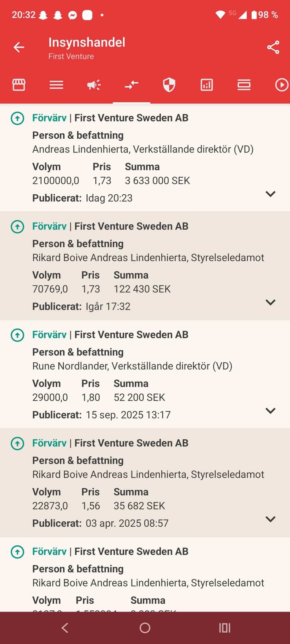
Task: Tap the First Venture Sweden AB title on Rune Nordlander entry
Action: [131, 335]
